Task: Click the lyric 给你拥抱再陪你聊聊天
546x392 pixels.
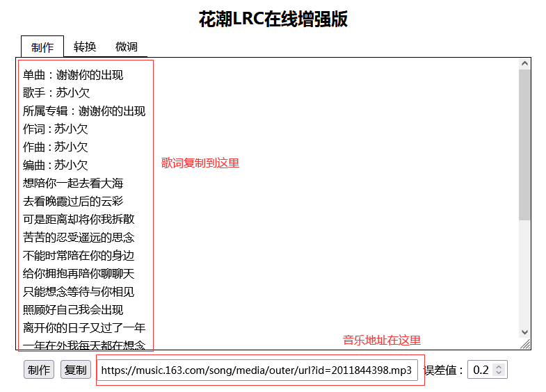Action: coord(79,274)
